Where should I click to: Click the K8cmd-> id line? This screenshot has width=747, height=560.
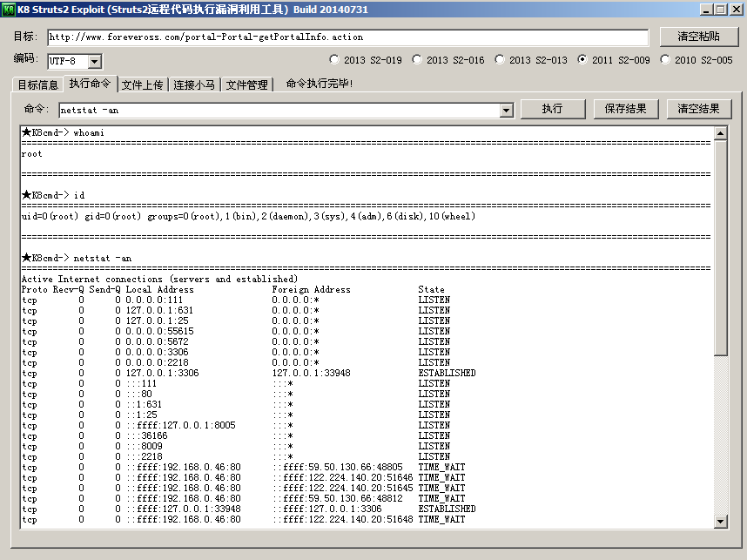pyautogui.click(x=53, y=195)
